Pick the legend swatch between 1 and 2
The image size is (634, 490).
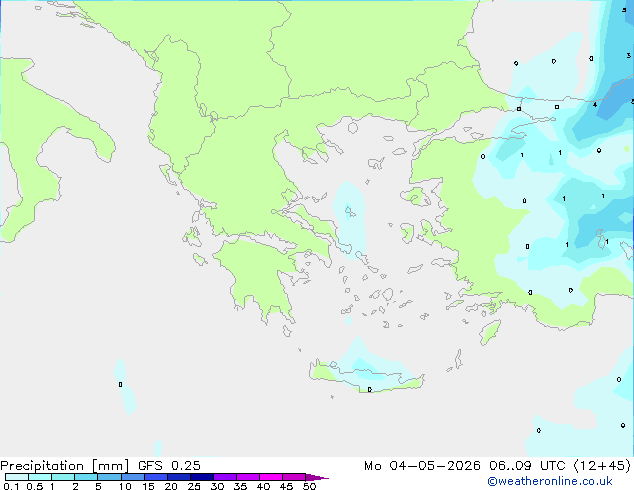(x=63, y=477)
